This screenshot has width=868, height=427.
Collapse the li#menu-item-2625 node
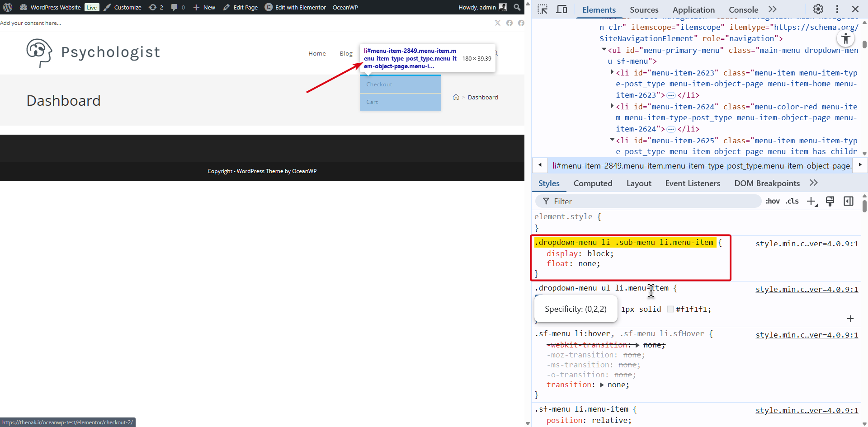click(x=612, y=140)
